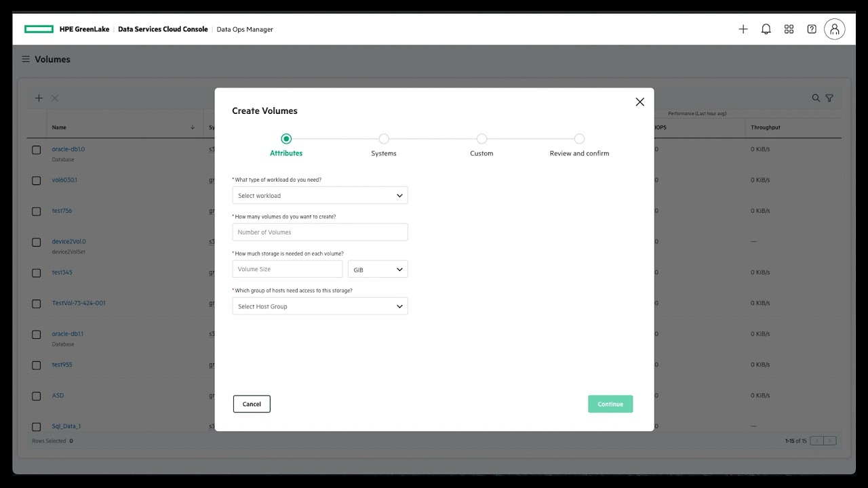Check the oracle-db1.0 row checkbox
Viewport: 868px width, 488px height.
[36, 150]
